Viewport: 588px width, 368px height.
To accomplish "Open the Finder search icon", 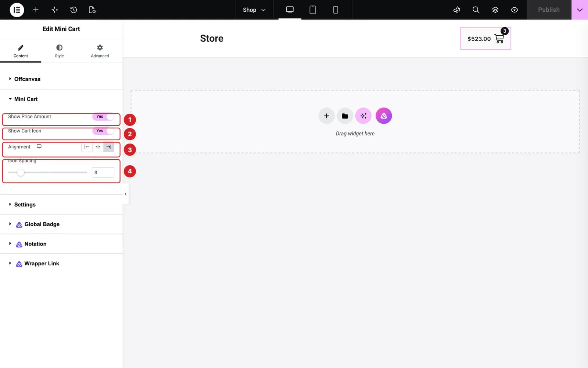I will click(476, 10).
